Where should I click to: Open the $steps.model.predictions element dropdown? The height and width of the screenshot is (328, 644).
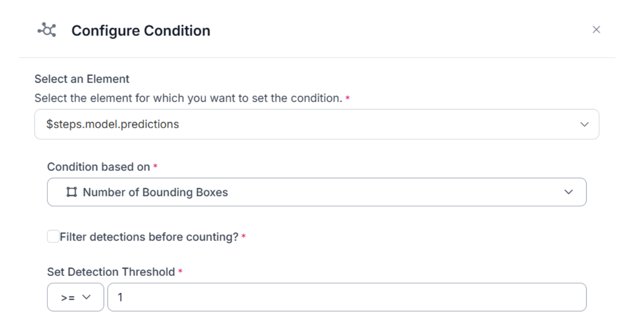click(x=316, y=124)
